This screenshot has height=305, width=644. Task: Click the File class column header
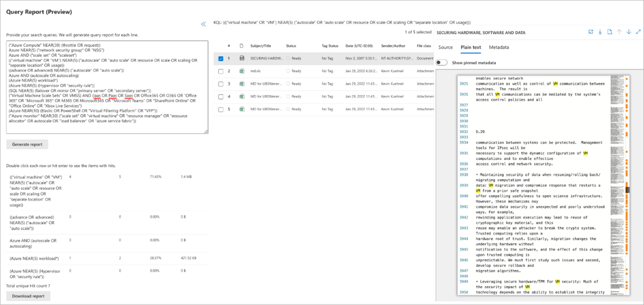click(424, 46)
